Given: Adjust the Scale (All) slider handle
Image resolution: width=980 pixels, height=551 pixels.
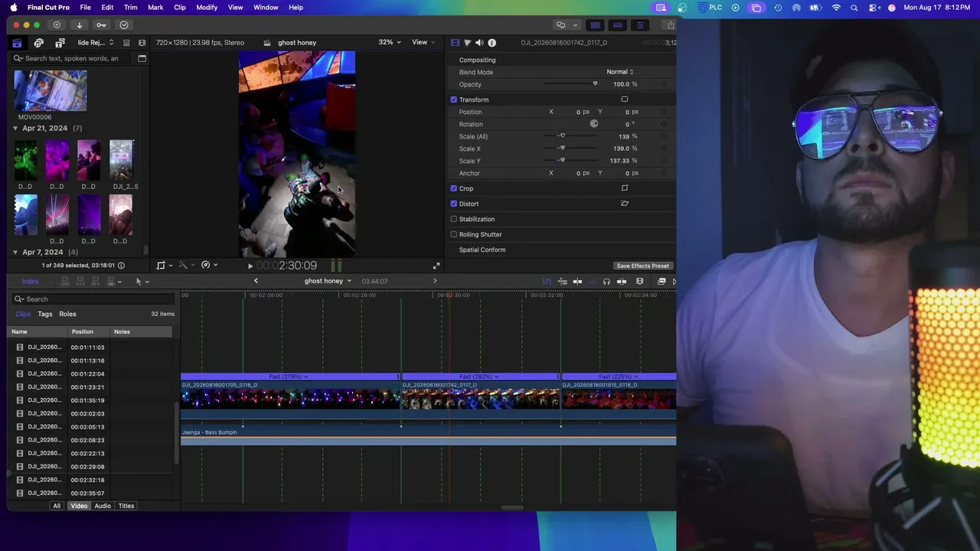Looking at the screenshot, I should (562, 136).
